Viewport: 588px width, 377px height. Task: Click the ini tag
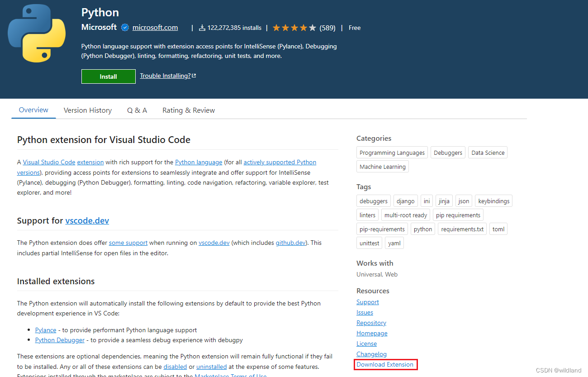[x=427, y=201]
